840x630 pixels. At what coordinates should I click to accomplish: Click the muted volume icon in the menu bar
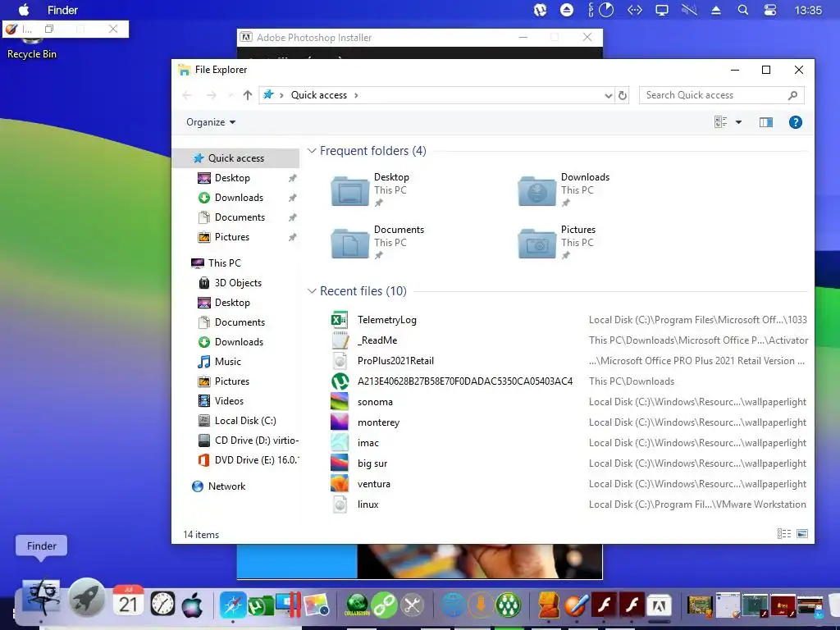click(689, 10)
